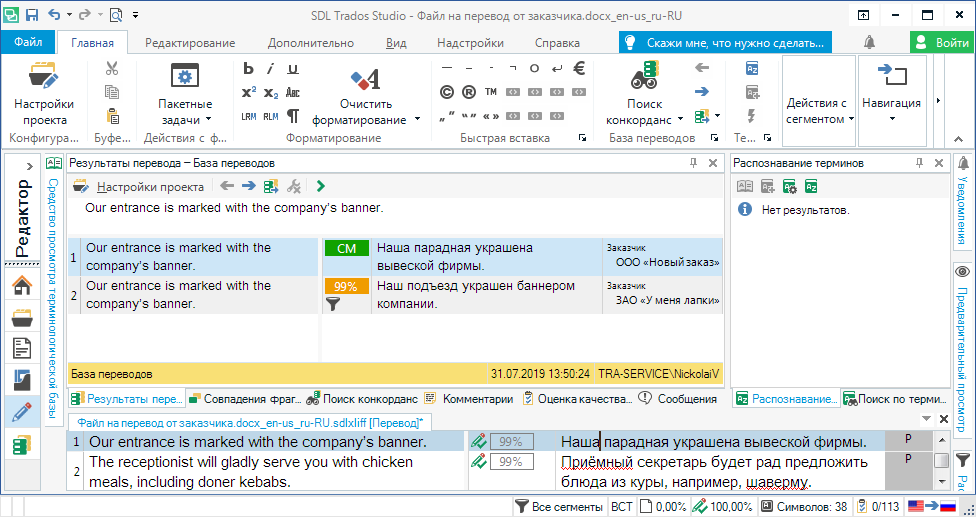The width and height of the screenshot is (976, 517).
Task: Click the Clear Formatting eraser icon
Action: tap(365, 79)
